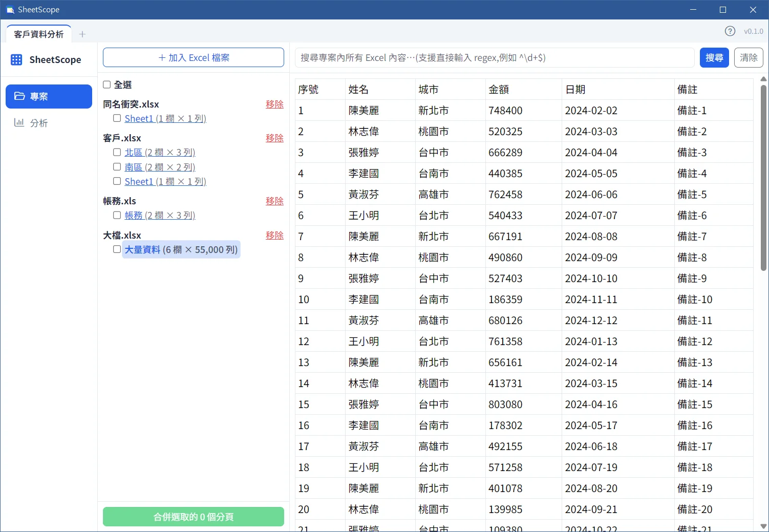
Task: Focus the Excel content search field
Action: 495,57
